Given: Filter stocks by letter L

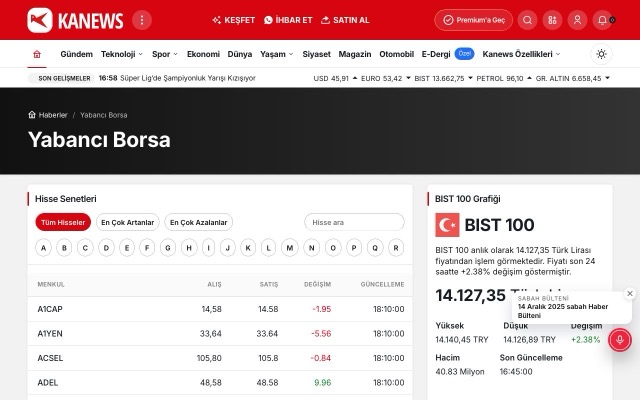Looking at the screenshot, I should tap(268, 248).
